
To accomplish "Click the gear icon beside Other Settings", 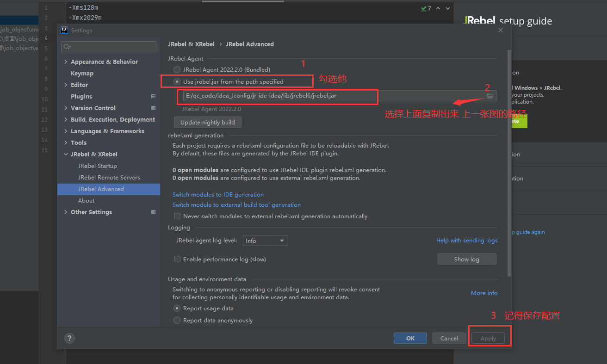I will pos(153,212).
